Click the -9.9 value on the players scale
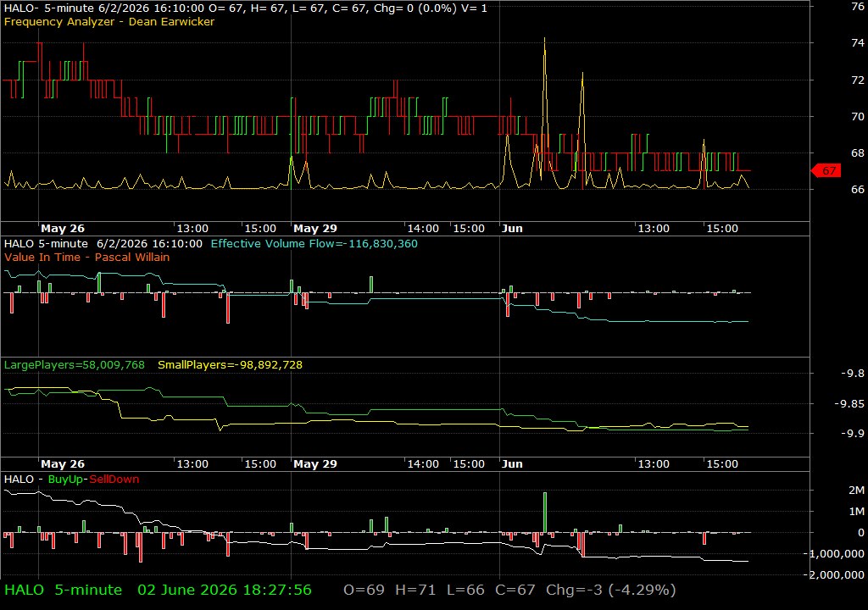This screenshot has width=868, height=610. [853, 434]
